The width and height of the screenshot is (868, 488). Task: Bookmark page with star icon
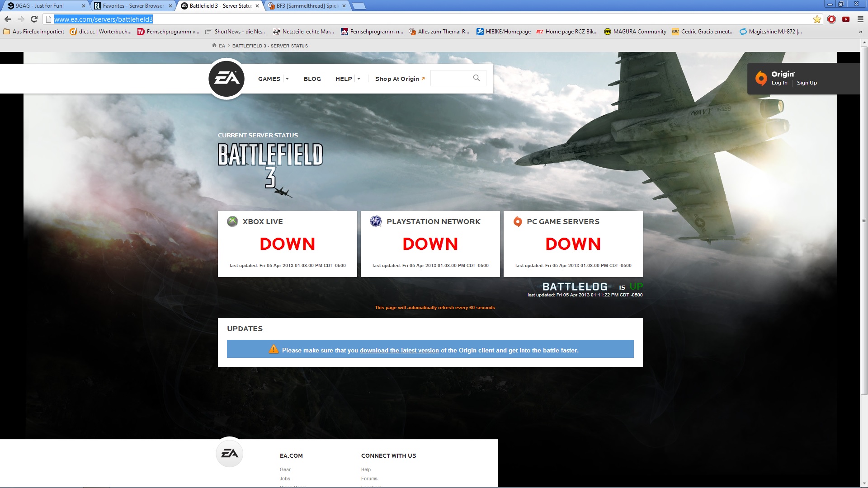click(816, 19)
